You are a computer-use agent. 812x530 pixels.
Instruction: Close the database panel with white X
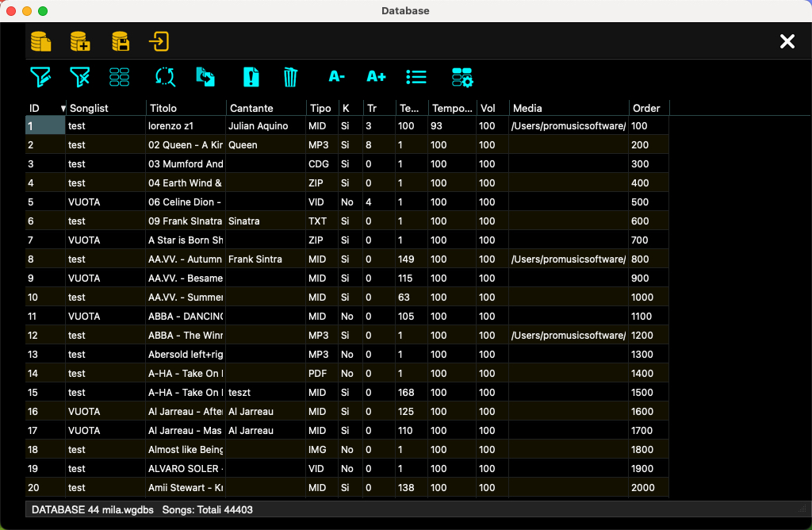(x=787, y=41)
